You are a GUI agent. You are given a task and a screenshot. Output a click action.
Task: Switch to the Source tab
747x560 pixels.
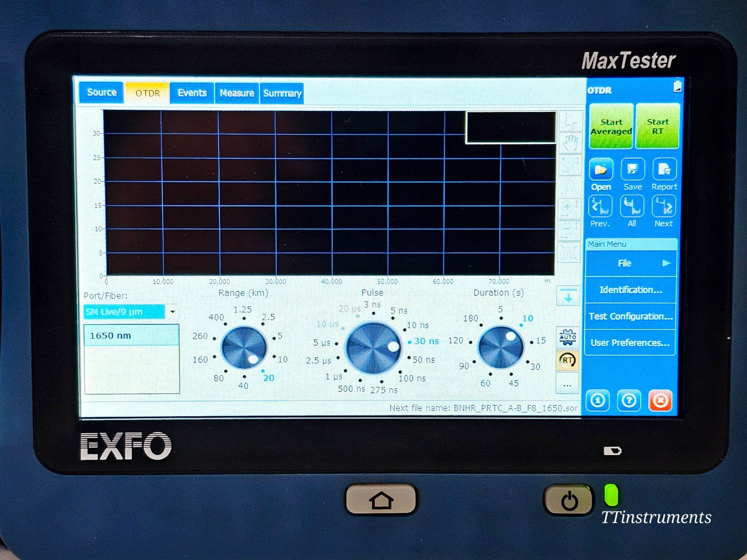tap(101, 92)
